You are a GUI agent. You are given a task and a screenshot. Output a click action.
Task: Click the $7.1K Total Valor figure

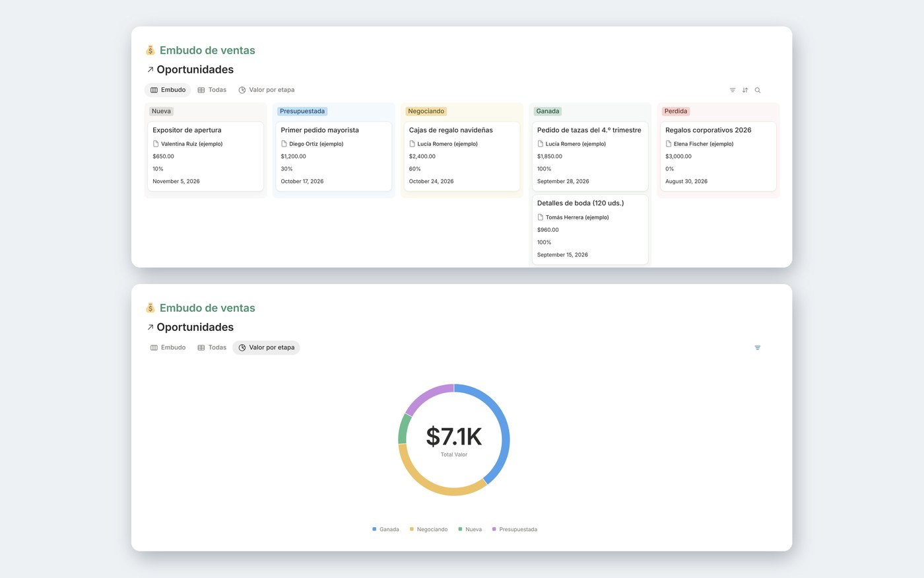click(x=454, y=437)
